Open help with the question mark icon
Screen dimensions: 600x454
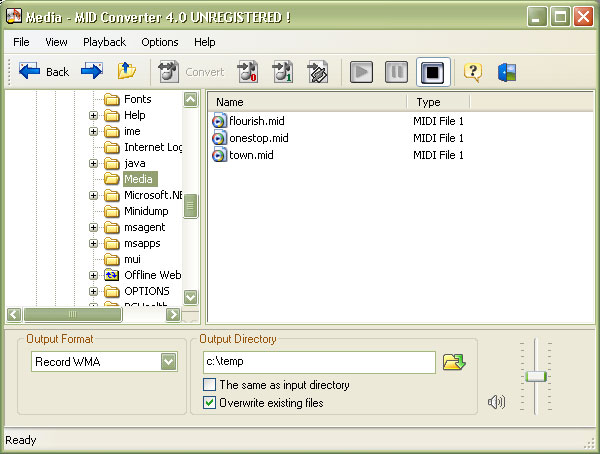[473, 72]
